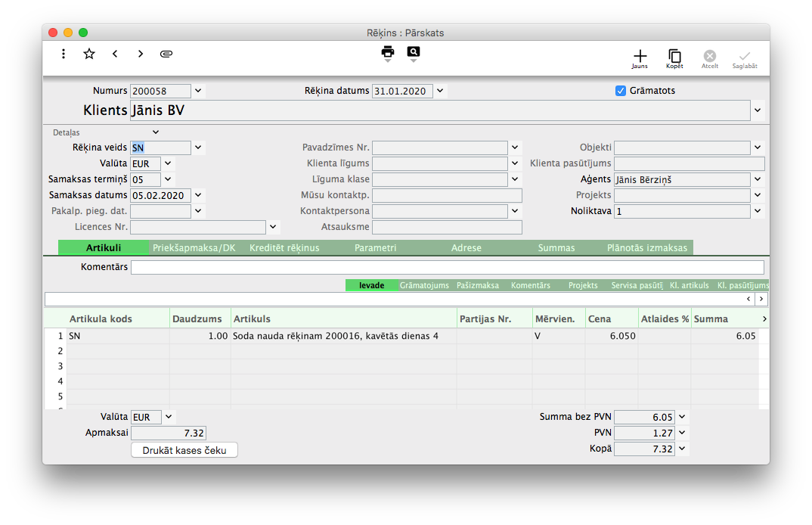
Task: Switch to the Kreditēt rēķinus tab
Action: click(284, 247)
